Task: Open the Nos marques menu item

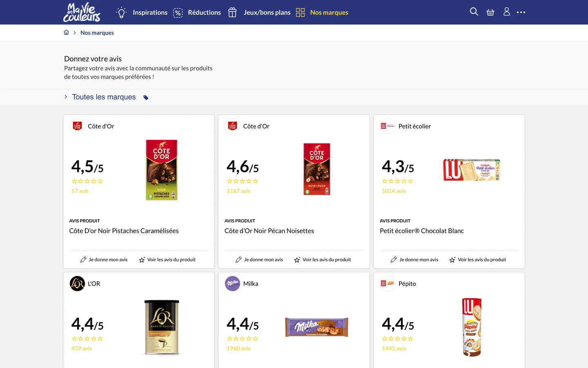Action: tap(329, 13)
